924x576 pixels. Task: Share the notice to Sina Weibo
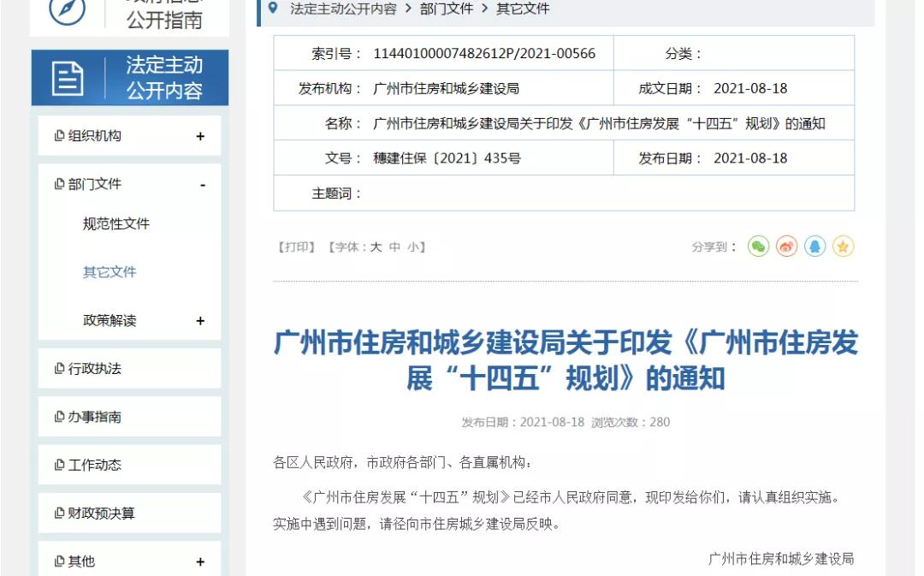(786, 246)
